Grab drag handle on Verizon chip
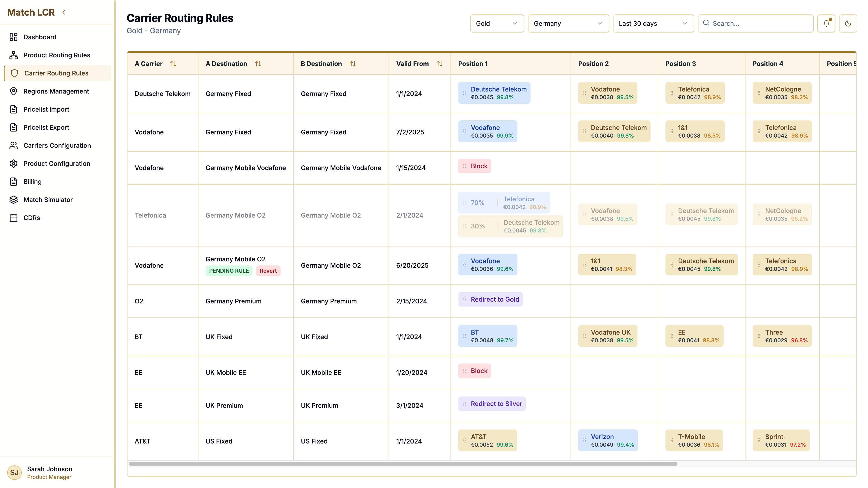Image resolution: width=868 pixels, height=488 pixels. (x=585, y=440)
